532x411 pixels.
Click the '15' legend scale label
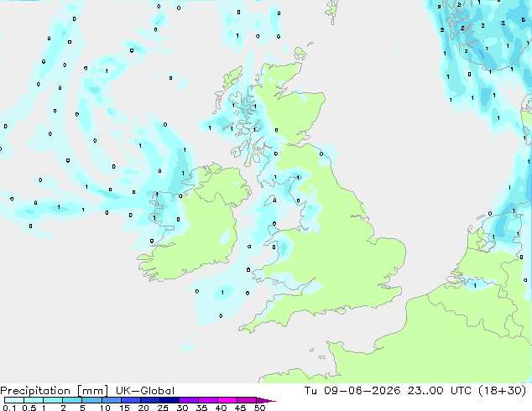124,408
